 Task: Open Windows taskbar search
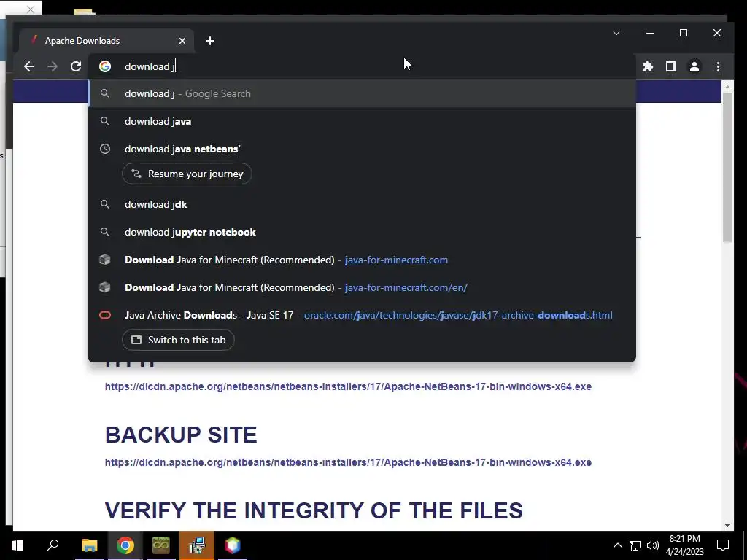53,545
